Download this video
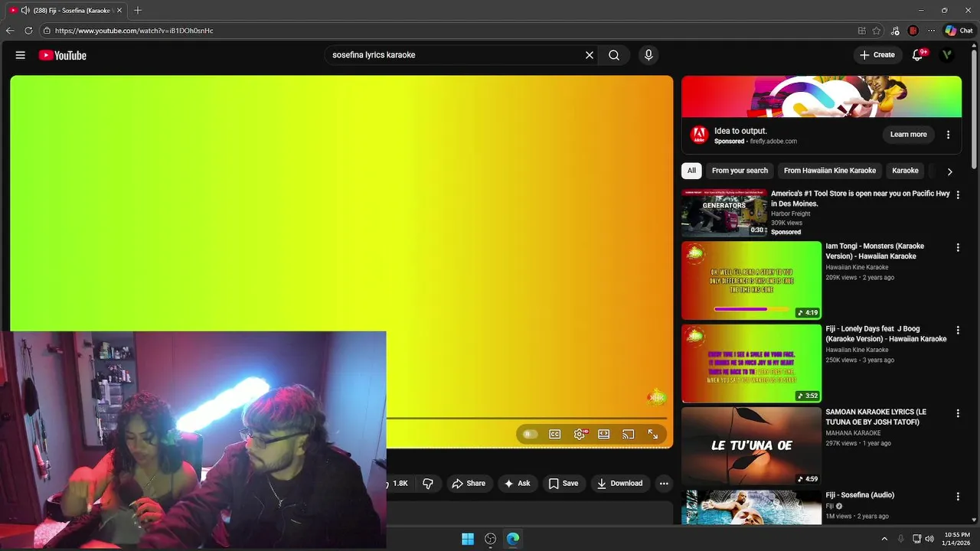Viewport: 980px width, 551px height. pyautogui.click(x=620, y=484)
